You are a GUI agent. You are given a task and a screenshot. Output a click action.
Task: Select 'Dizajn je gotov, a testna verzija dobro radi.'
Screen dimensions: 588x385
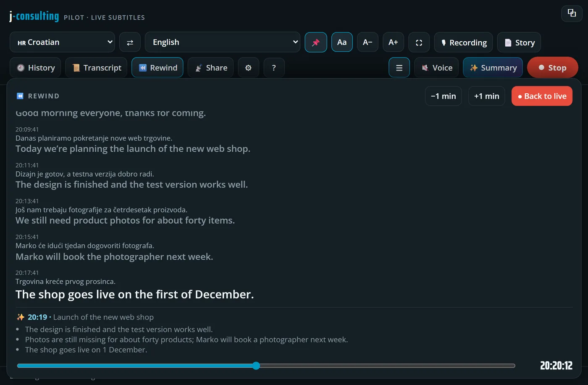(85, 174)
